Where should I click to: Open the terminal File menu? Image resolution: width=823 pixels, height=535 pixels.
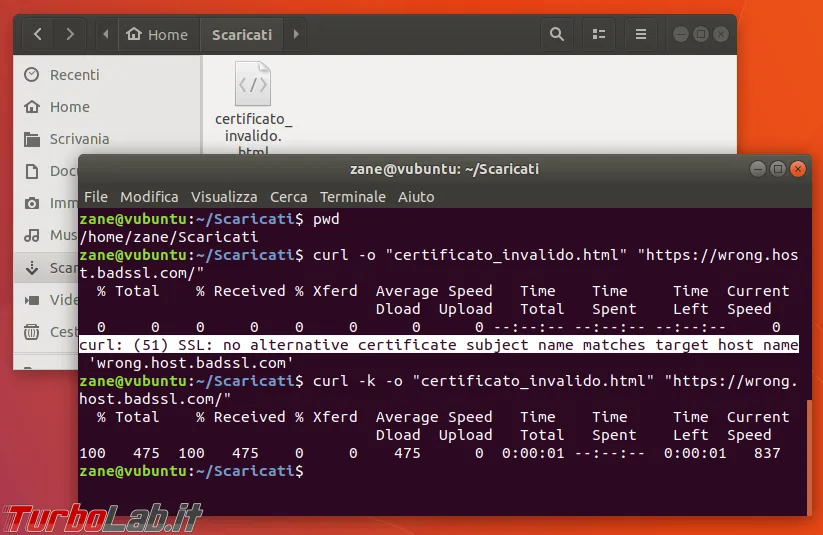coord(96,197)
